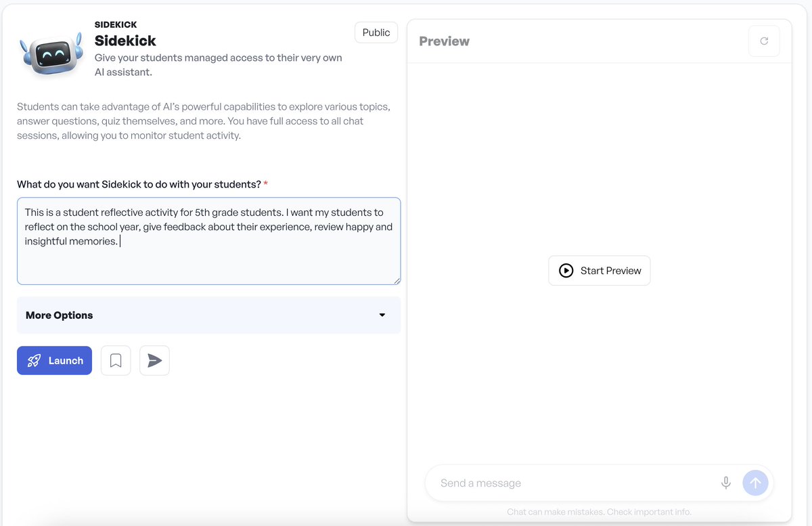Start the chat preview
The width and height of the screenshot is (812, 526).
tap(600, 271)
